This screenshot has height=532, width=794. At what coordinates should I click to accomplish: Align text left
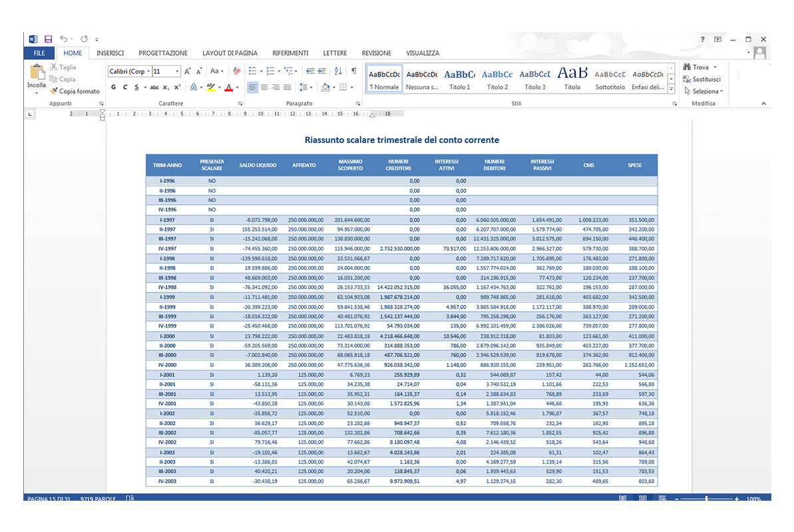[x=252, y=88]
